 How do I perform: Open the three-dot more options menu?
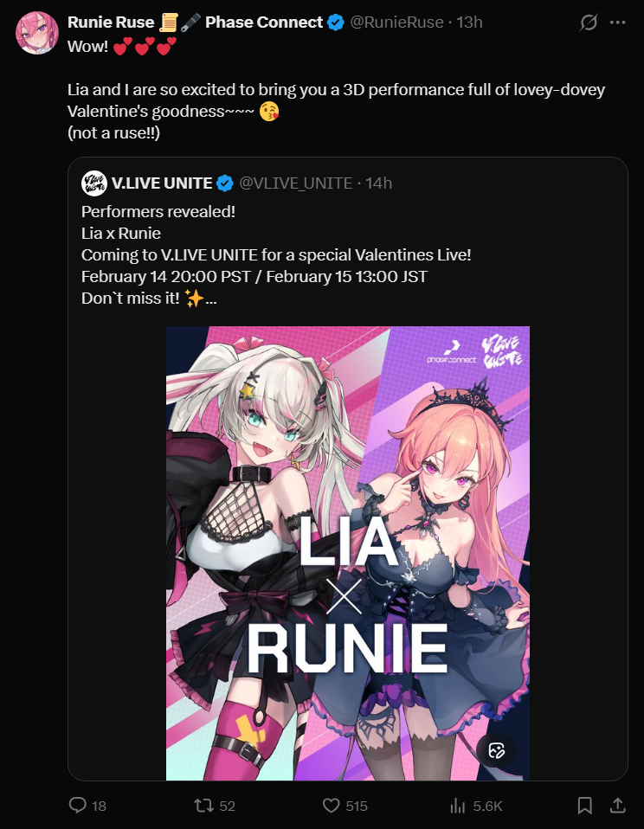point(618,22)
